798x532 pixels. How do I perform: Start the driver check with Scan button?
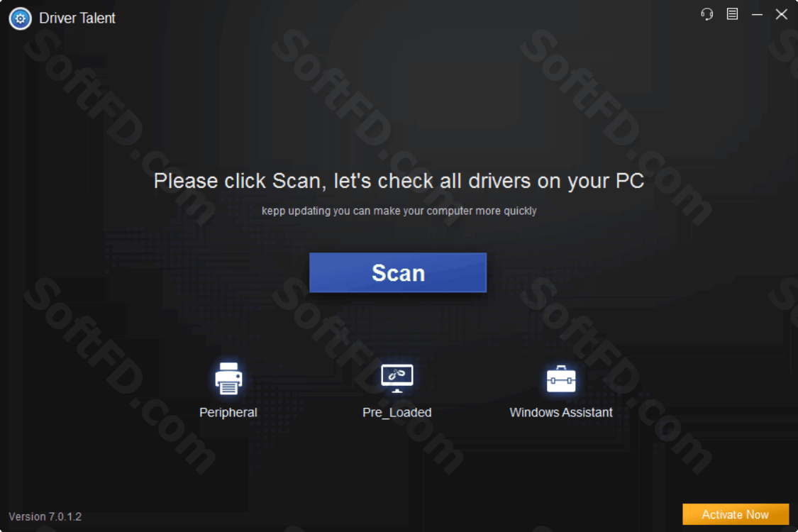[398, 273]
